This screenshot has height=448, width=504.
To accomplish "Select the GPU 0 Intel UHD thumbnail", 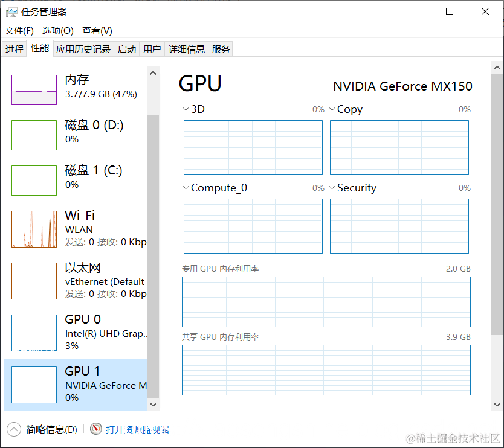I will (x=34, y=333).
